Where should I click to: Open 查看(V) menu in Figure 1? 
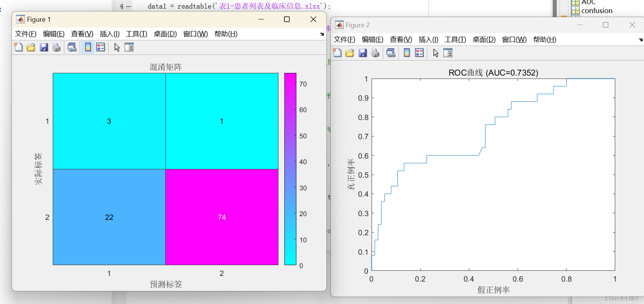coord(82,34)
